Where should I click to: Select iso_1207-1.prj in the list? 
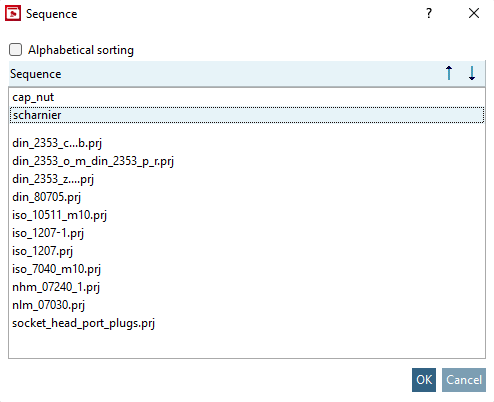[x=247, y=233]
